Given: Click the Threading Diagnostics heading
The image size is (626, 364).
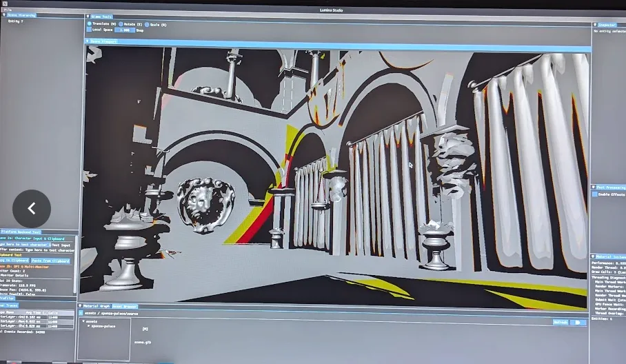Looking at the screenshot, I should tap(609, 277).
